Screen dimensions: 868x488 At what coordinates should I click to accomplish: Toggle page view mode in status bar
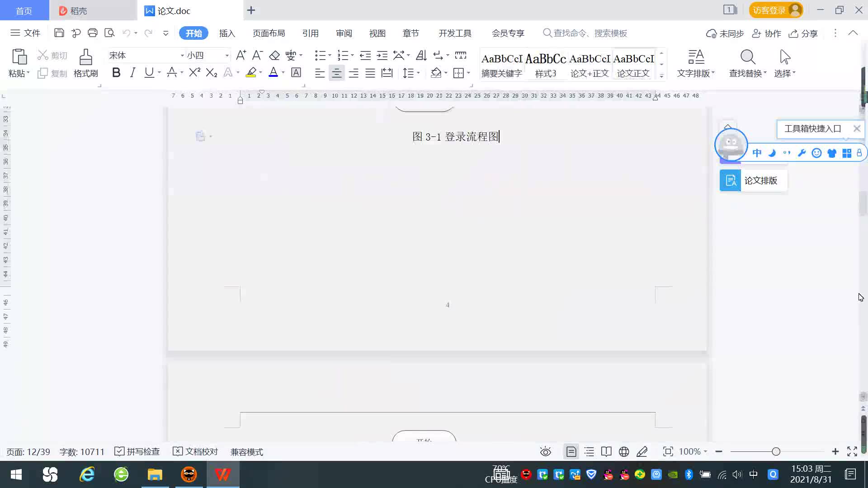pyautogui.click(x=571, y=451)
